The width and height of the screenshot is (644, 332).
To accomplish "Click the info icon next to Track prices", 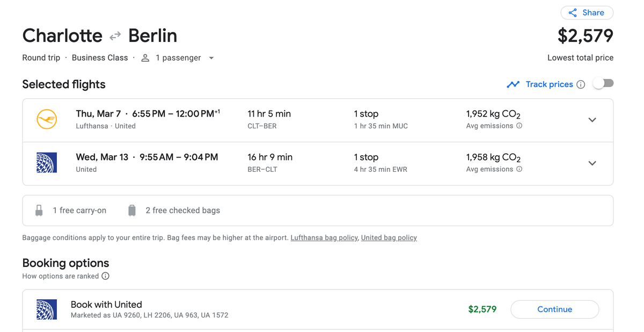I will point(581,84).
